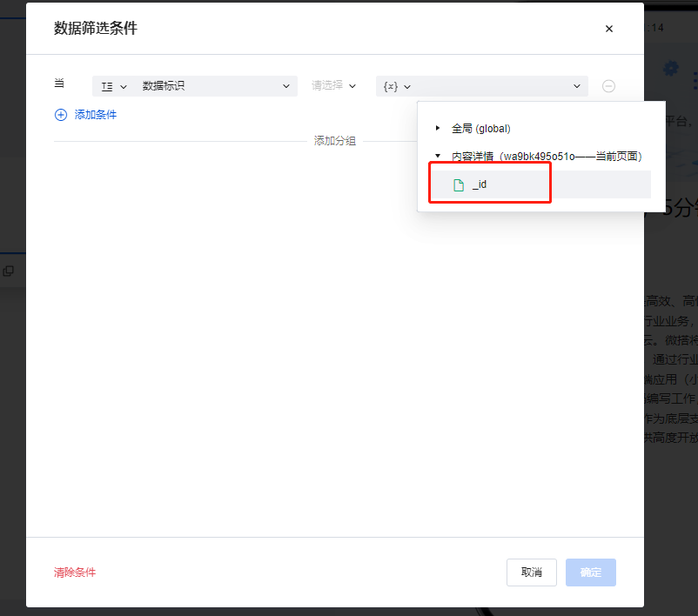Screen dimensions: 698x616
Task: Click the {x} variable mode icon
Action: point(391,86)
